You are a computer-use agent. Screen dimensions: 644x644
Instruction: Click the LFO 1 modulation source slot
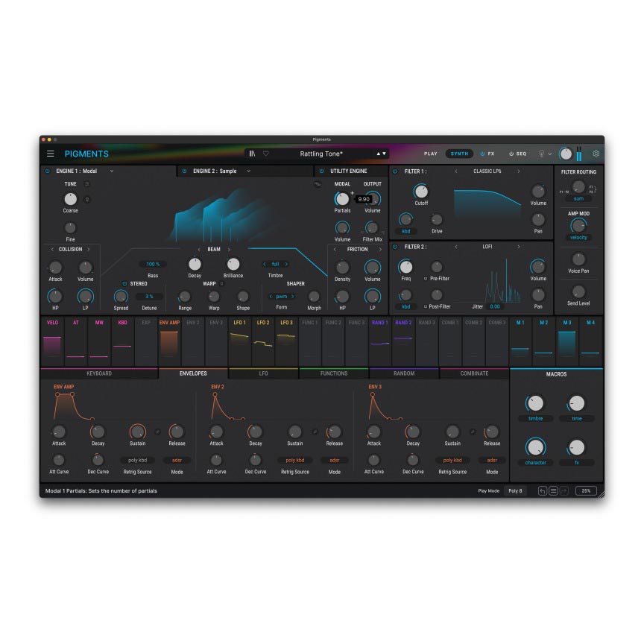click(x=239, y=341)
